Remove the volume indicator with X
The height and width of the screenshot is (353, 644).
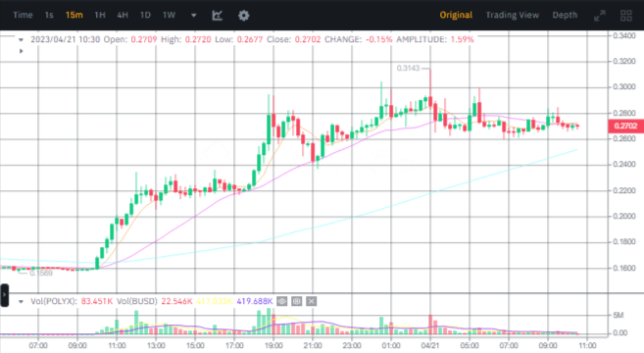(312, 302)
